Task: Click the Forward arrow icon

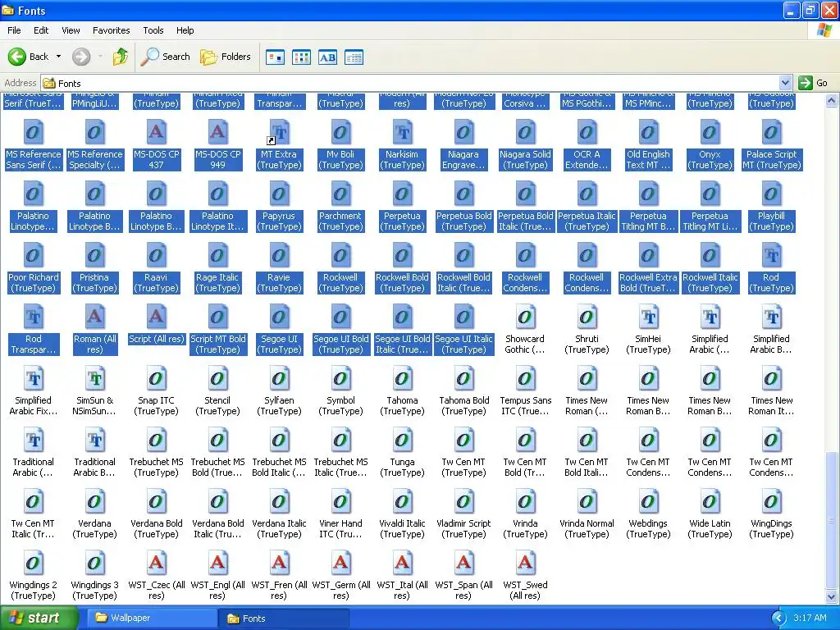Action: click(x=81, y=57)
